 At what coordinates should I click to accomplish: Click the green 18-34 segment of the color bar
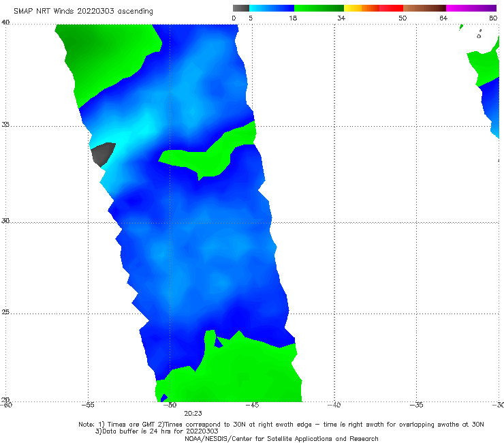[x=319, y=8]
